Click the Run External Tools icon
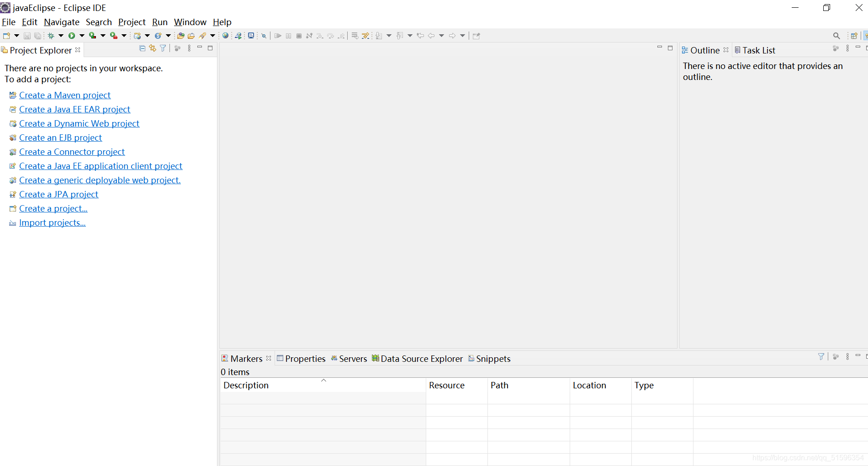 113,36
